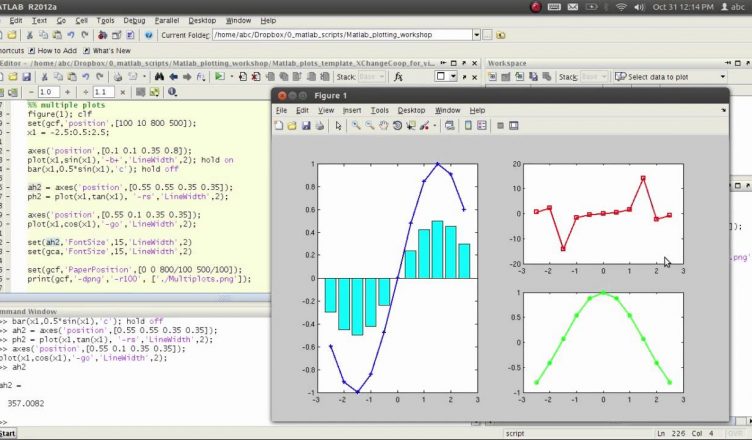Screen dimensions: 752x440
Task: Run script with green play button
Action: (x=220, y=77)
